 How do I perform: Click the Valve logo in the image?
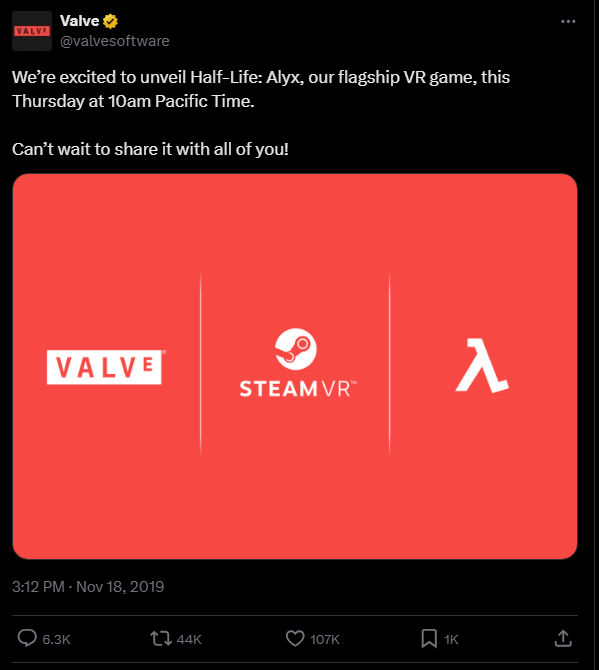pyautogui.click(x=106, y=367)
